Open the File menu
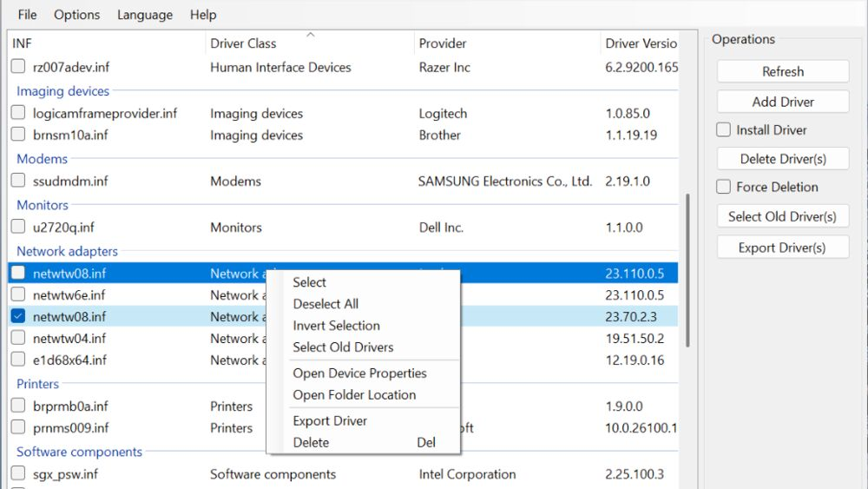868x489 pixels. click(27, 15)
